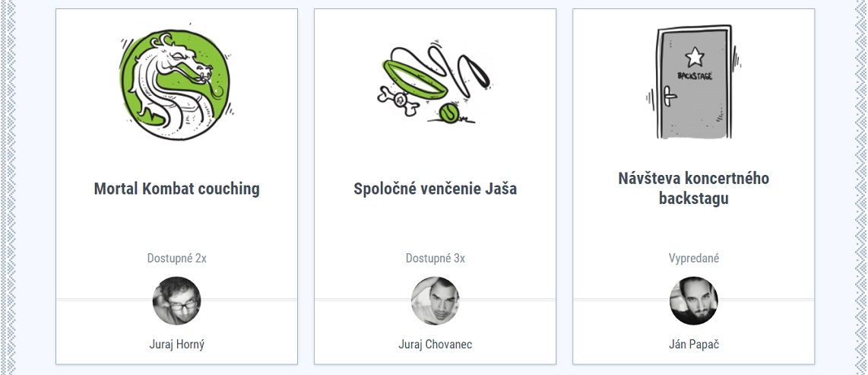Open the Návšteva koncertného backstagu title
This screenshot has width=868, height=375.
coord(693,189)
